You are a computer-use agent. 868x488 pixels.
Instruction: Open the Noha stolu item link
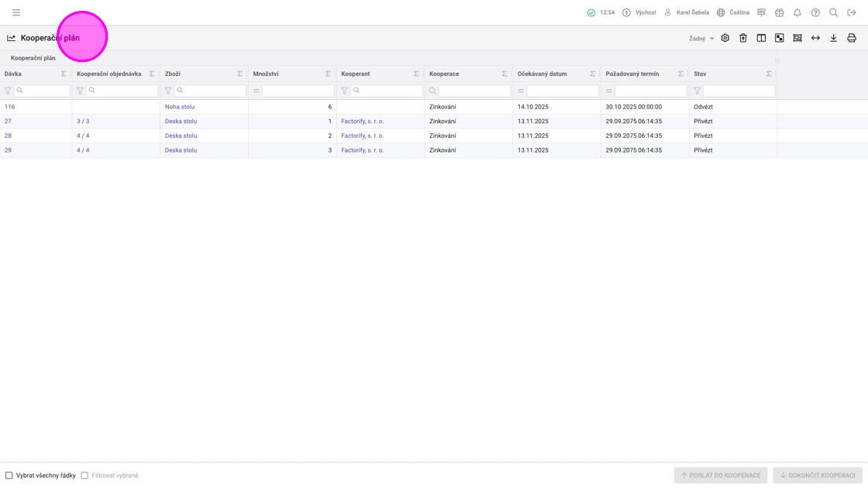pyautogui.click(x=180, y=107)
